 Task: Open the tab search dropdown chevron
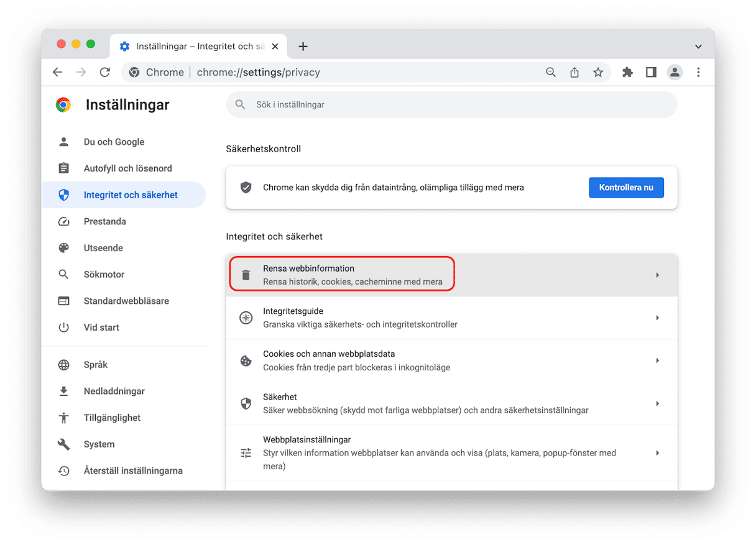tap(698, 47)
